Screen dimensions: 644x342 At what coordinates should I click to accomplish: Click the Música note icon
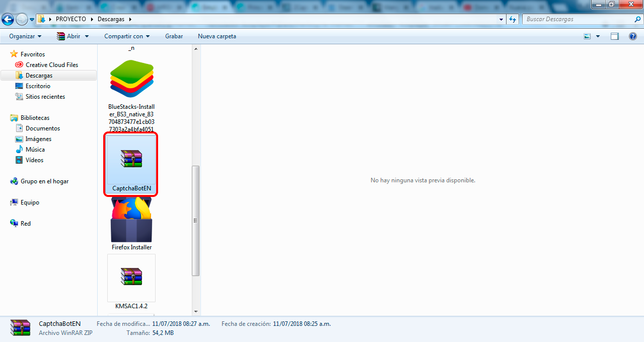click(x=19, y=149)
